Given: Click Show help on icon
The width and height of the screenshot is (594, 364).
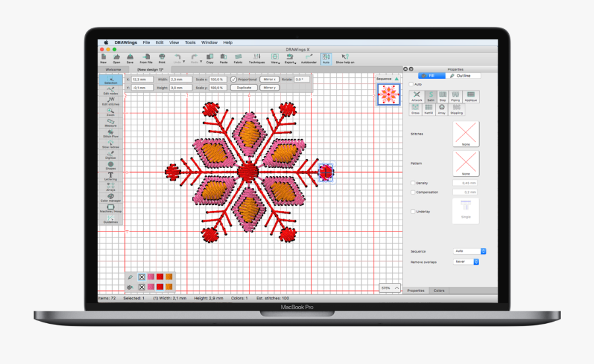Looking at the screenshot, I should coord(345,59).
